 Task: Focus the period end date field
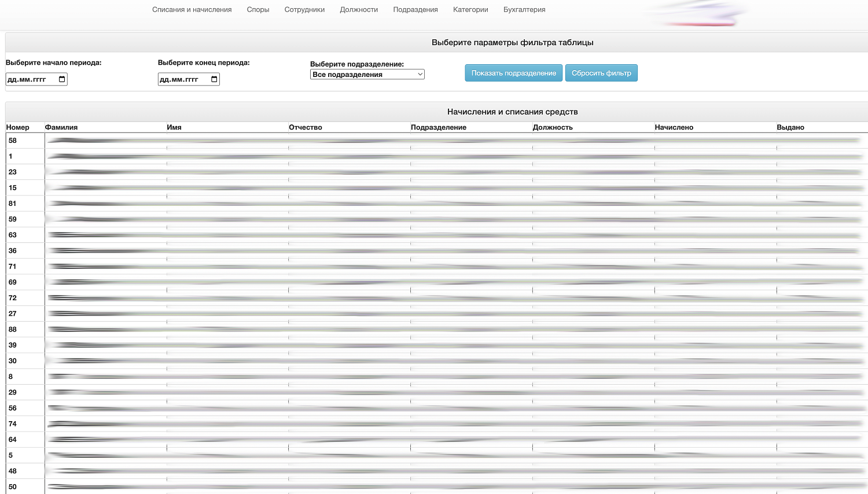[x=181, y=79]
